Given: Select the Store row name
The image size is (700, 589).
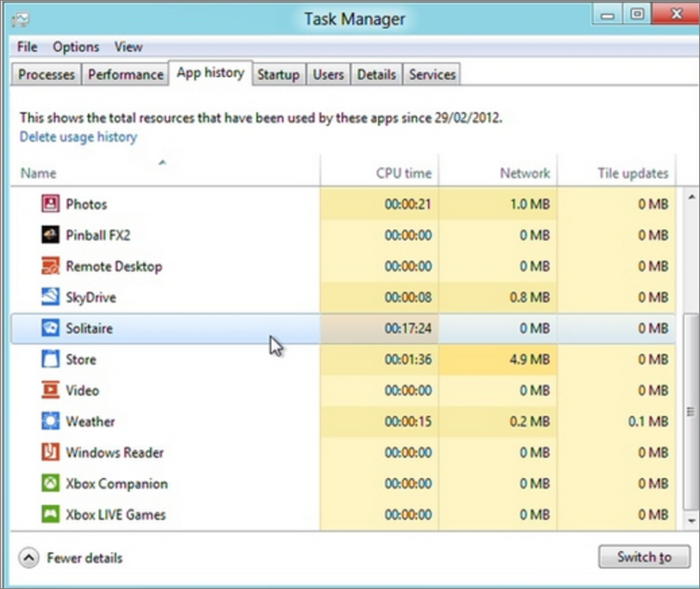Looking at the screenshot, I should (x=81, y=359).
